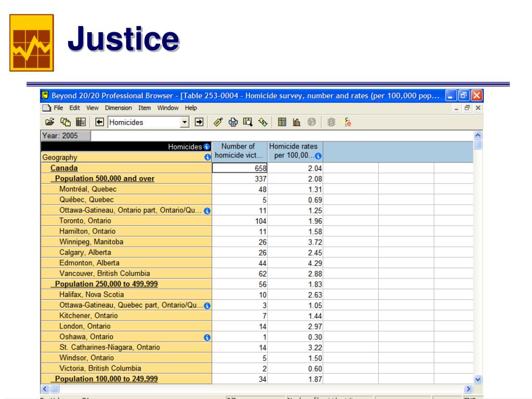The height and width of the screenshot is (399, 532).
Task: Show the bar chart view icon
Action: click(x=297, y=122)
